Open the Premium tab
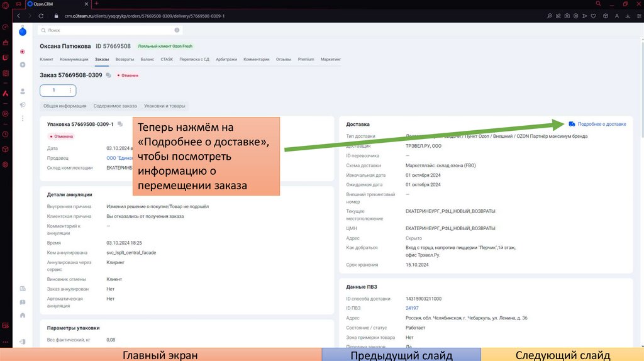 click(x=306, y=59)
